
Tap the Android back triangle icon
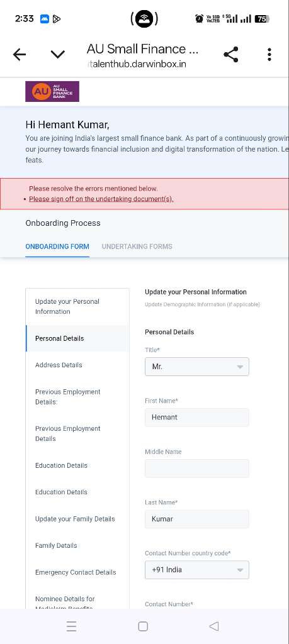tap(214, 626)
